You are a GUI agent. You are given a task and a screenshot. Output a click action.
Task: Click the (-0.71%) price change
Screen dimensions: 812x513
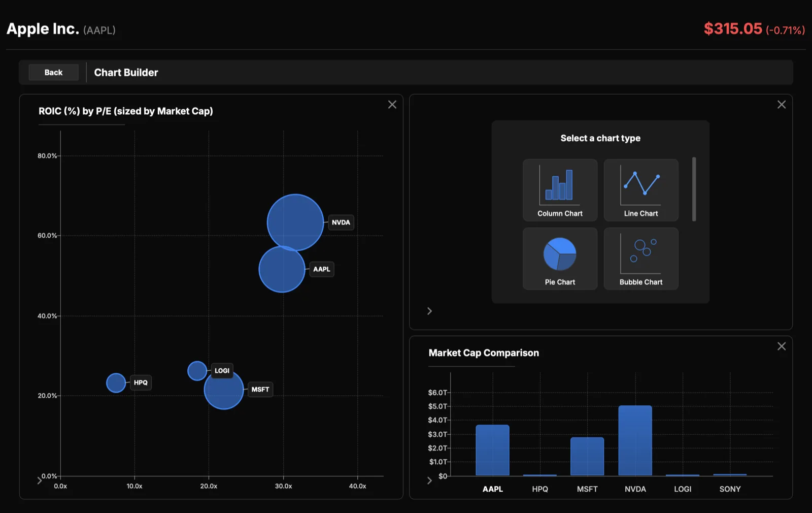coord(786,30)
